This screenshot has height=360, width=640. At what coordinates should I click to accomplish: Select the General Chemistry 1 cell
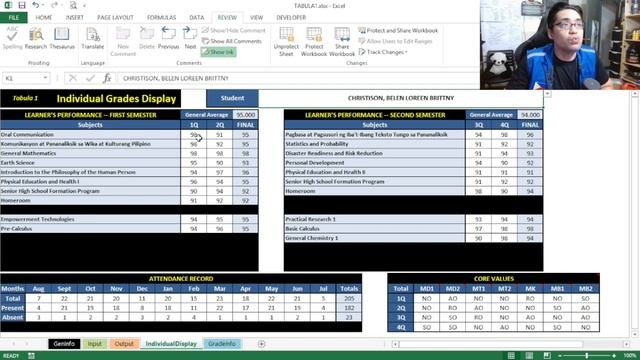375,238
